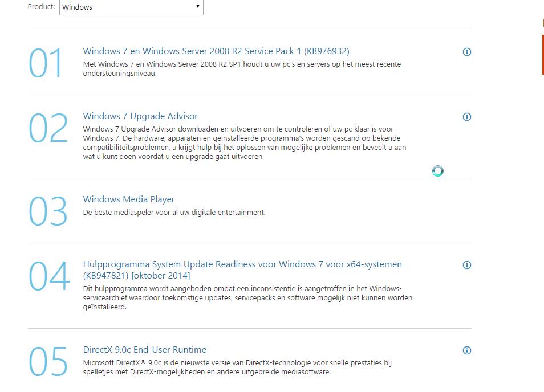Viewport: 544px width, 392px height.
Task: Show info icon for DirectX 9.0c Runtime
Action: (x=467, y=350)
